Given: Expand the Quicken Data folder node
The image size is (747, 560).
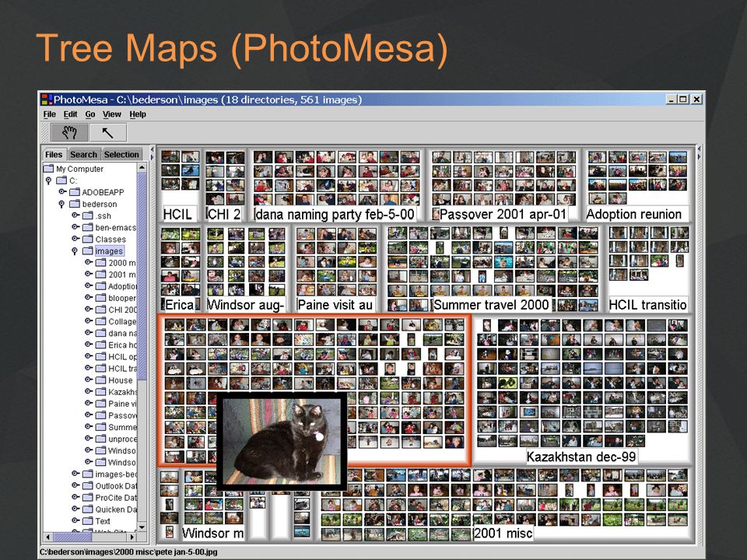Looking at the screenshot, I should pyautogui.click(x=75, y=509).
